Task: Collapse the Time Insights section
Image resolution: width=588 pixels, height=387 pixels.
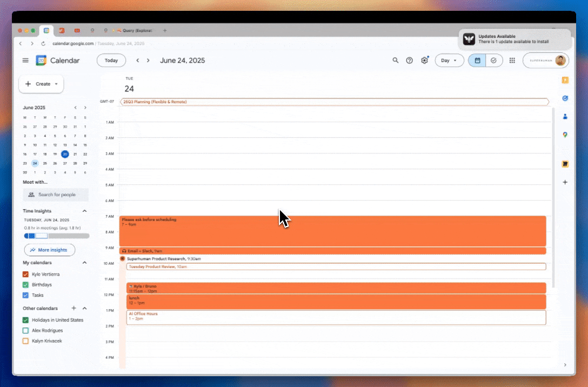Action: click(x=84, y=211)
